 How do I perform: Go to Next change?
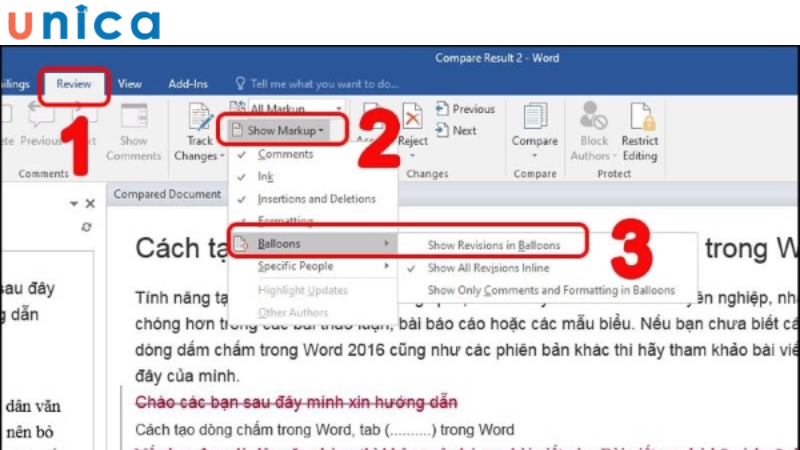pyautogui.click(x=457, y=131)
